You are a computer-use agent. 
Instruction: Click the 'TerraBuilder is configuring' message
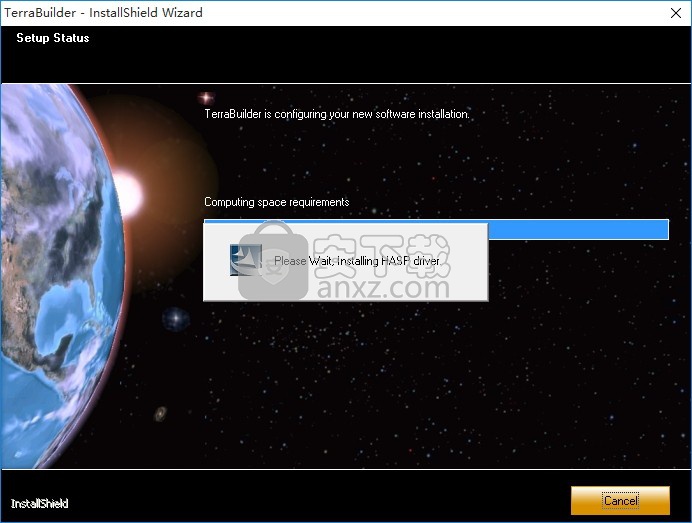click(337, 114)
